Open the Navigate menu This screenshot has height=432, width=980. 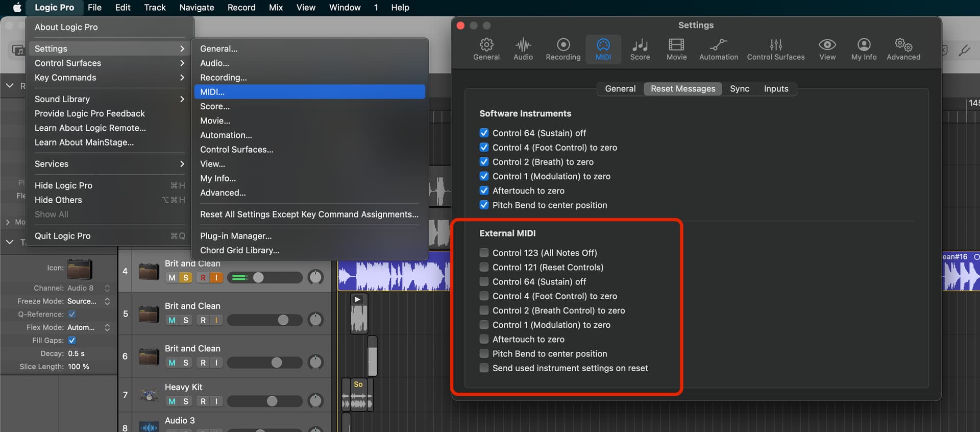pos(197,7)
